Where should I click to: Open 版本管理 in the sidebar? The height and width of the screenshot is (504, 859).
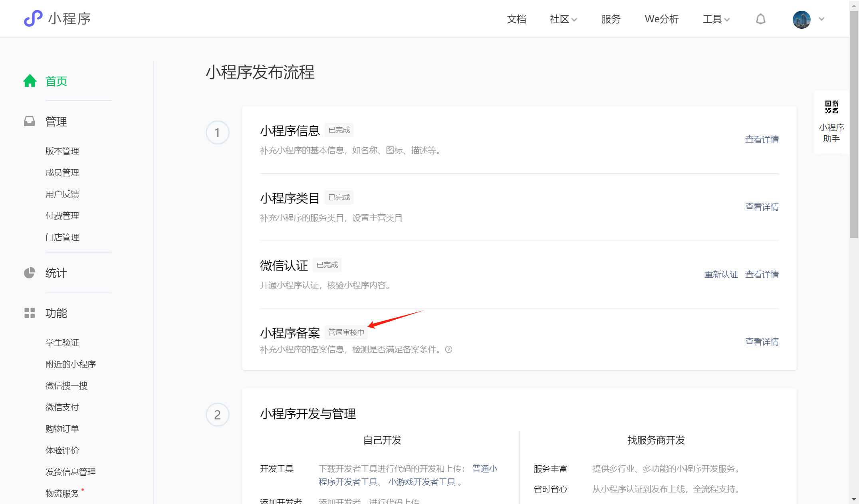tap(62, 151)
